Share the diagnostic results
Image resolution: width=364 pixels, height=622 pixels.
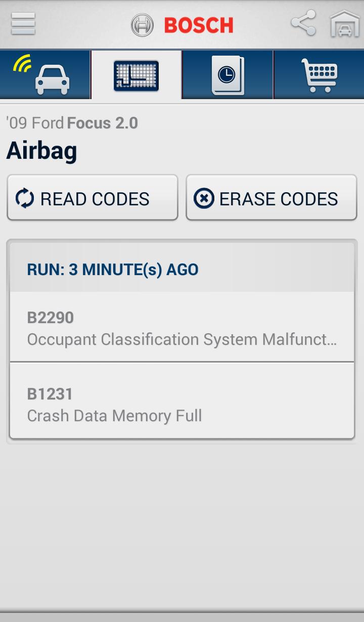302,23
